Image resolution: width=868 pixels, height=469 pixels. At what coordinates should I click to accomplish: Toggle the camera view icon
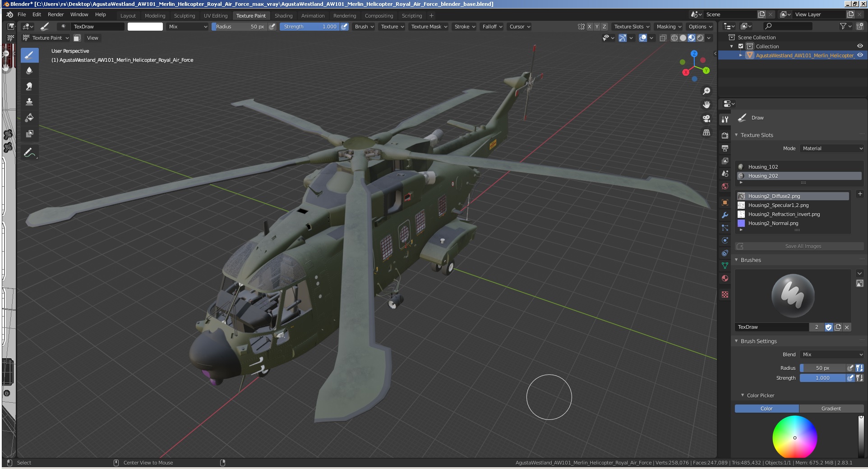click(x=706, y=119)
